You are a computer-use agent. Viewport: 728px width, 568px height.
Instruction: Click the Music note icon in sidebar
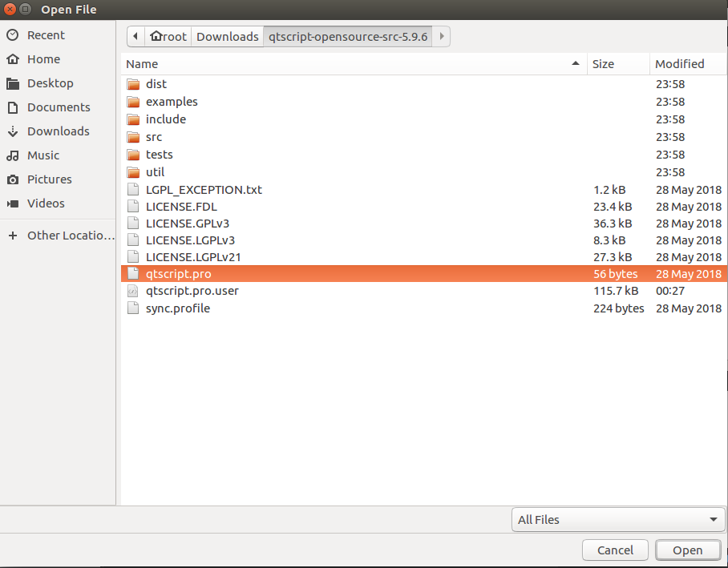(13, 155)
